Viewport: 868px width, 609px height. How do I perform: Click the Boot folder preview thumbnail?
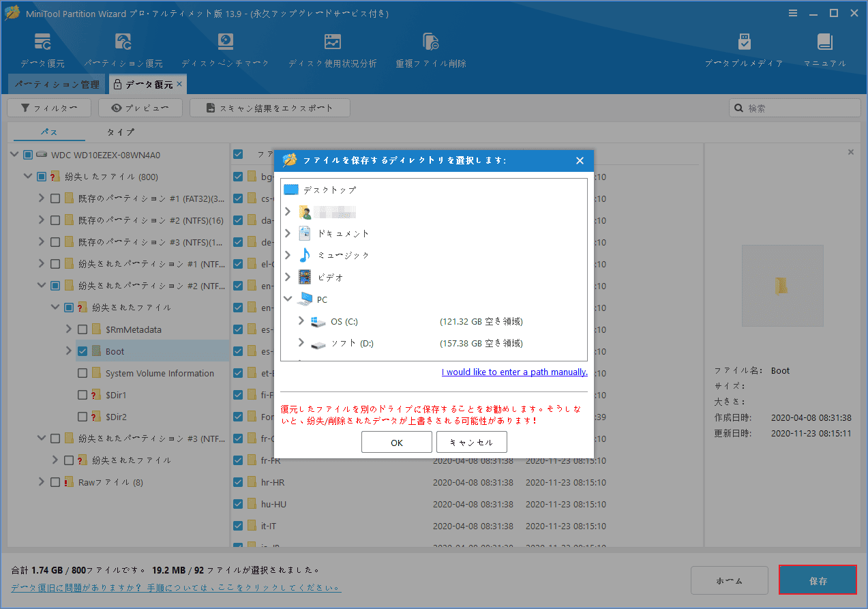pos(783,285)
